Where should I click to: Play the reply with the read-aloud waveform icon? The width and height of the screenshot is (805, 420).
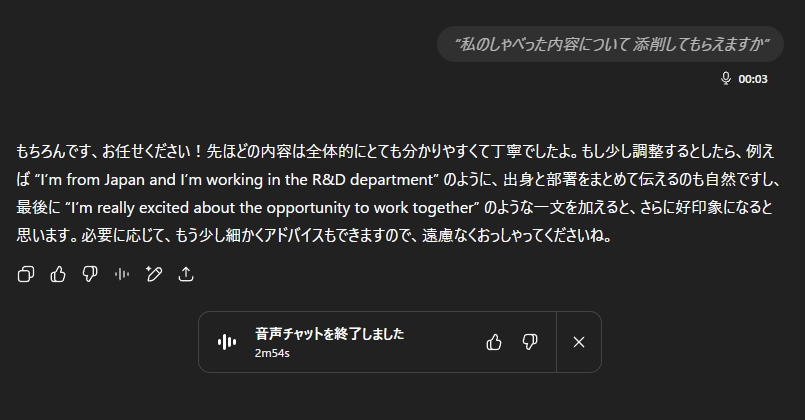[122, 274]
